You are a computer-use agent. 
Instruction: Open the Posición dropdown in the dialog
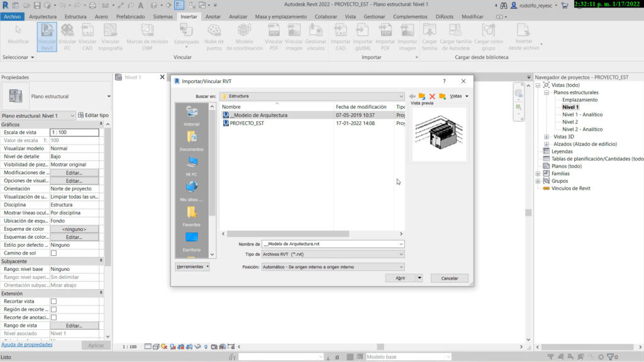point(401,267)
